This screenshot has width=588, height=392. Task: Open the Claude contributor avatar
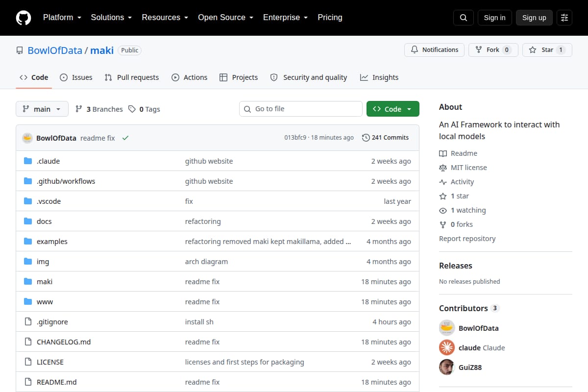[447, 347]
